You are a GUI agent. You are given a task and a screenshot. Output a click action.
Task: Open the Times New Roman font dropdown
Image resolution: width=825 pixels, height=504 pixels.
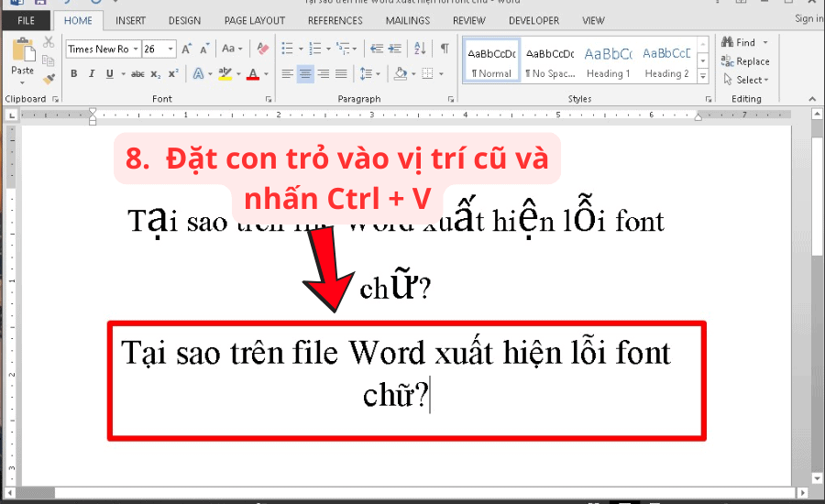tap(136, 49)
